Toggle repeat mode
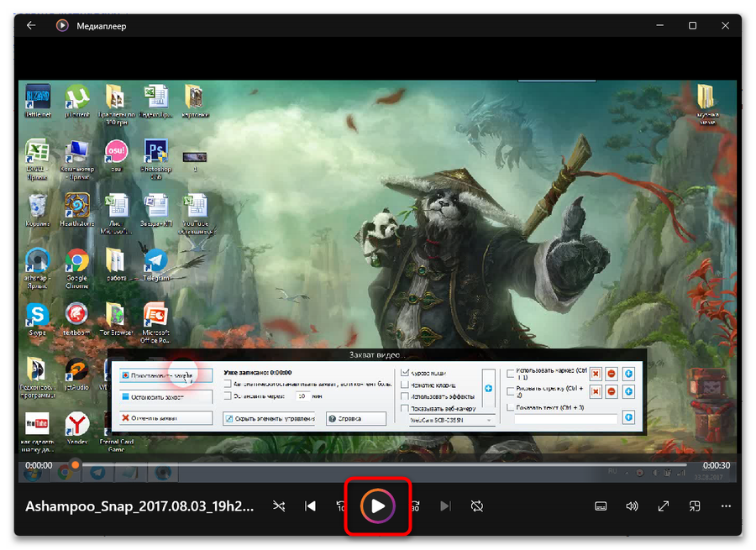 477,506
